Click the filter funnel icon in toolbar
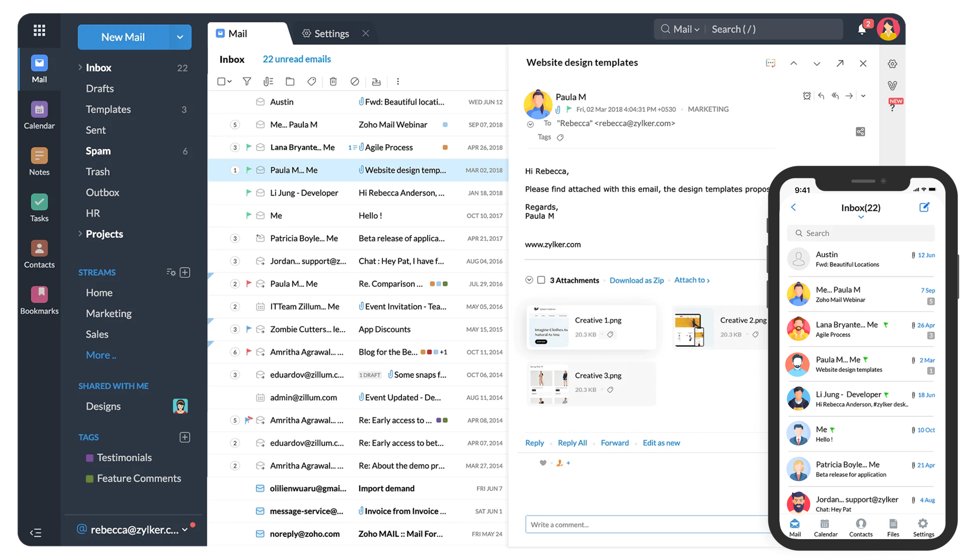The height and width of the screenshot is (560, 965). pos(247,81)
